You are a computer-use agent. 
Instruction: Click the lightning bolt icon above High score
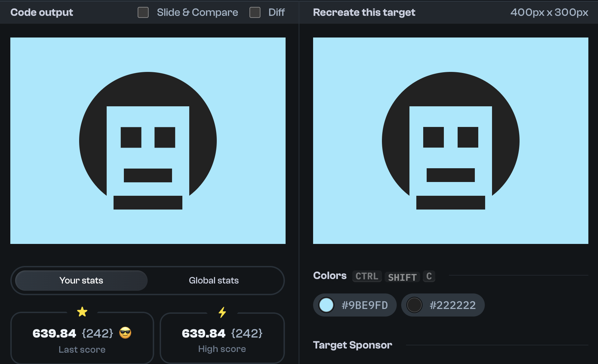point(222,312)
